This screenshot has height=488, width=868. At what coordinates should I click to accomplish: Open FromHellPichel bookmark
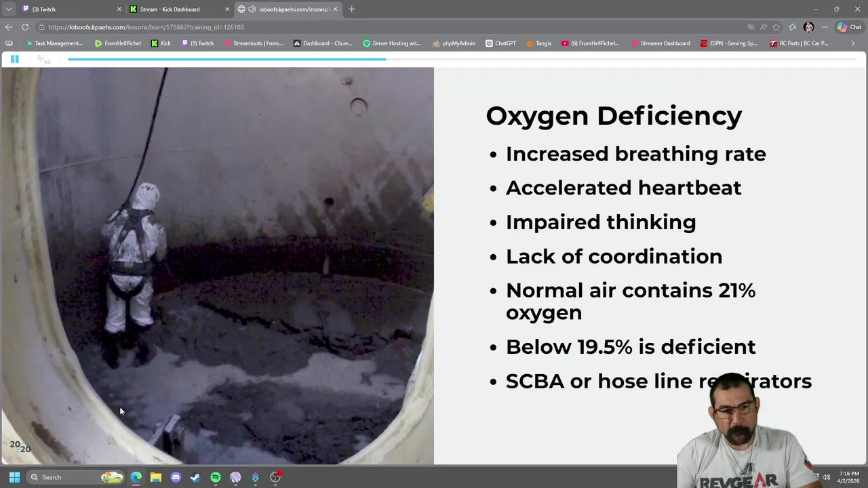pos(118,43)
